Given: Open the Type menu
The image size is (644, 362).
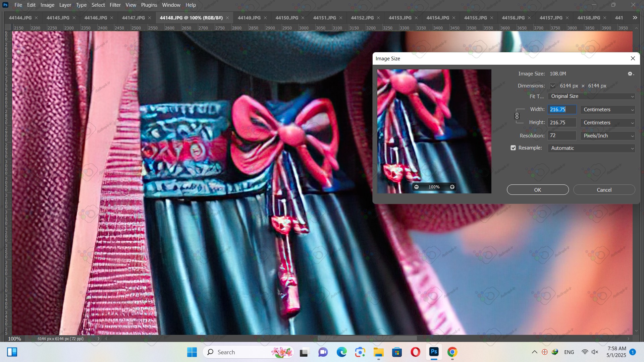Looking at the screenshot, I should pyautogui.click(x=81, y=5).
